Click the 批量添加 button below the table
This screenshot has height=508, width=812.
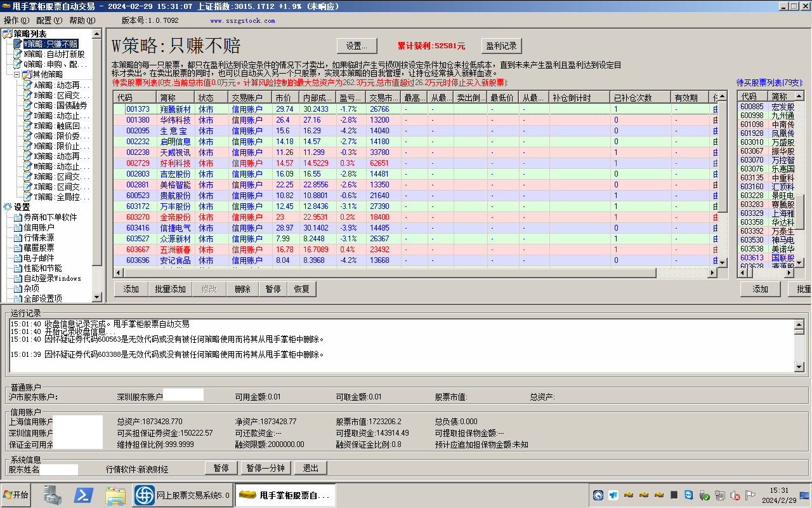tap(171, 289)
